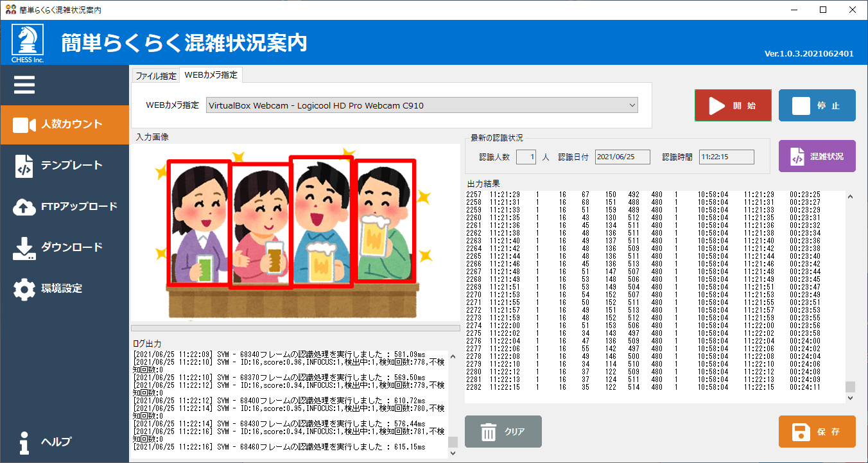Open the テンプレート sidebar item
Image resolution: width=868 pixels, height=463 pixels.
click(64, 166)
